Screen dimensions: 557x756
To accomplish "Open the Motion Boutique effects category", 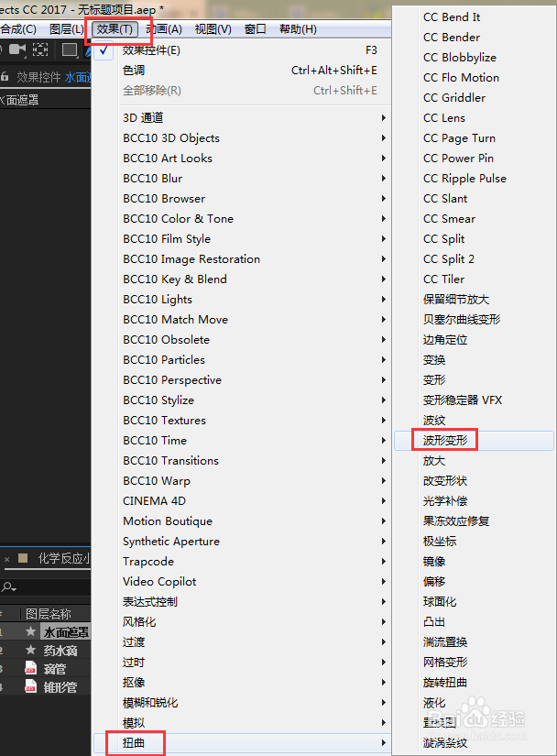I will pos(241,521).
